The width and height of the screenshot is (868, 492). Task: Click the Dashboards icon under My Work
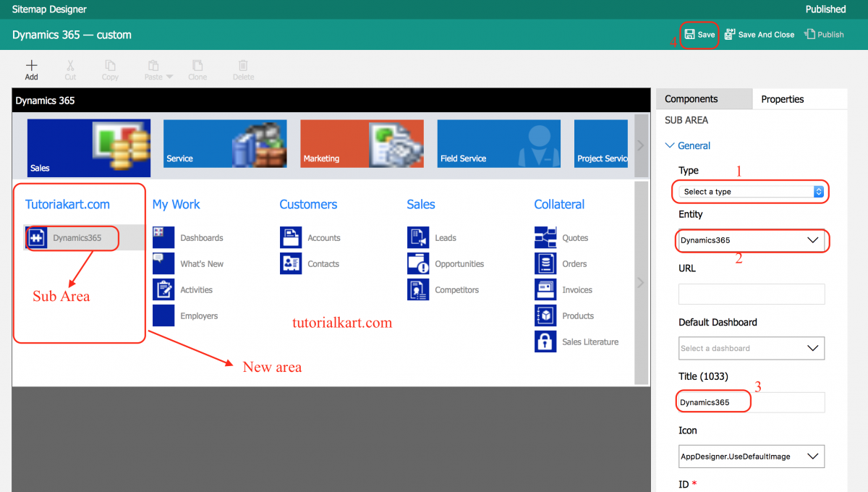(x=162, y=237)
